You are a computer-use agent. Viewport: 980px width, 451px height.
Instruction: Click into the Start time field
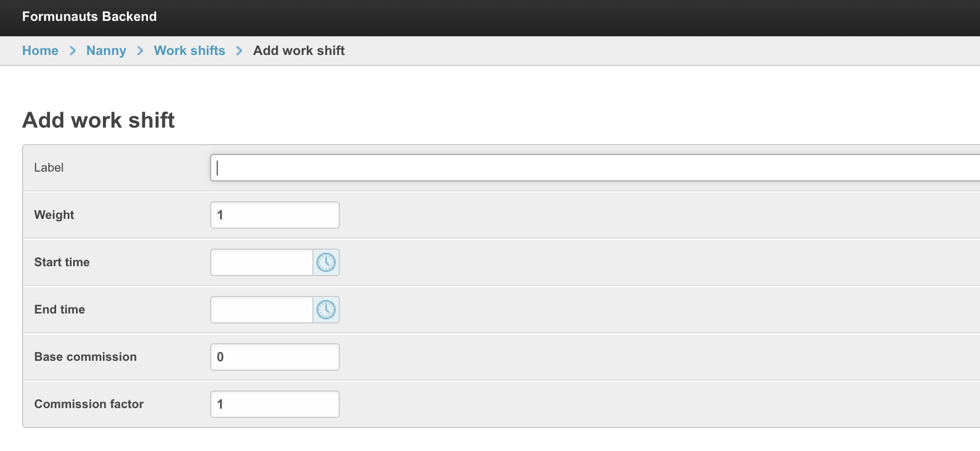(x=262, y=262)
